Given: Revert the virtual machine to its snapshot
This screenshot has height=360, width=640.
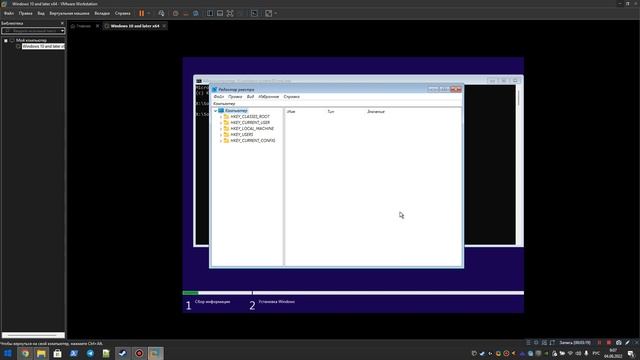Looking at the screenshot, I should (185, 13).
